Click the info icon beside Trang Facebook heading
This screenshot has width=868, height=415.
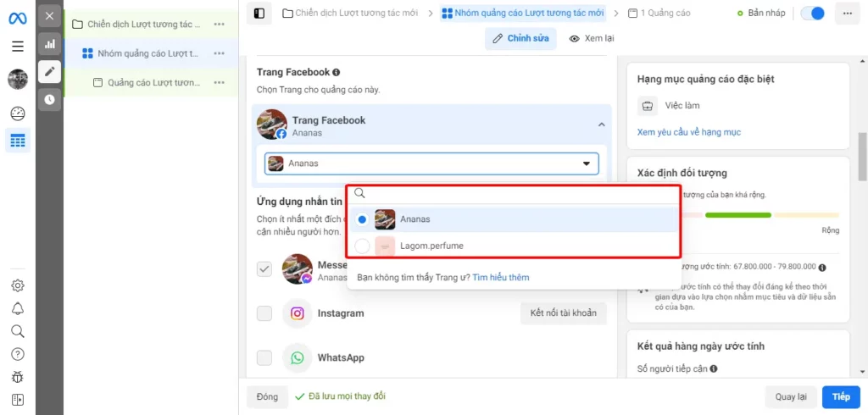[x=336, y=73]
